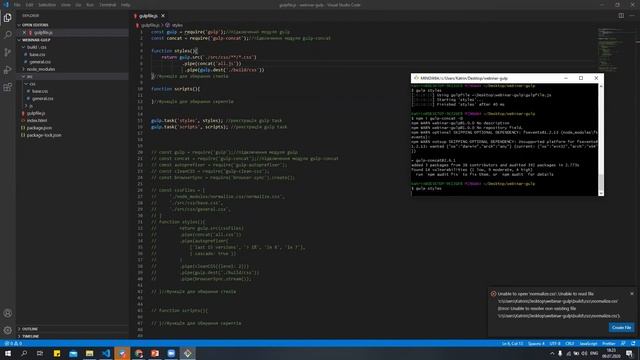The image size is (640, 360).
Task: Open the Edit menu
Action: [29, 5]
